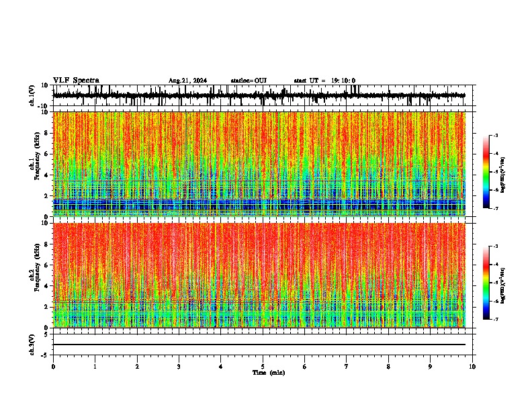Click the time axis tick label '0'

click(53, 367)
